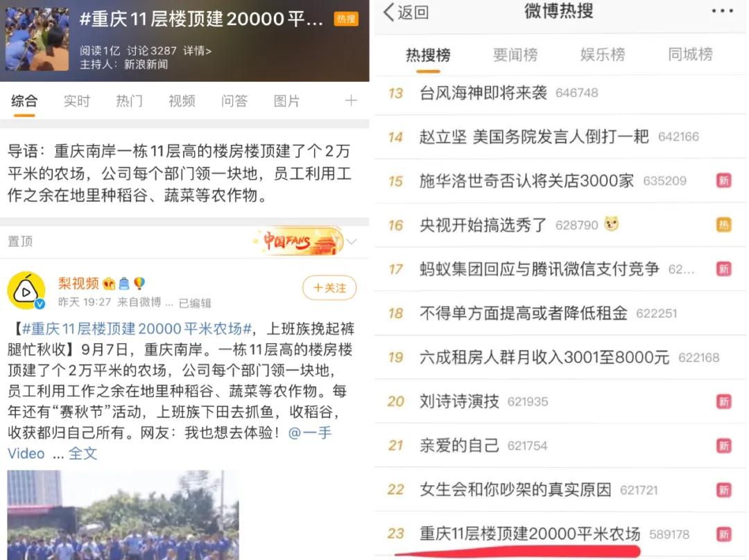Click the 热 badge beside 央视开始搞选秀了
The image size is (749, 560).
(723, 225)
